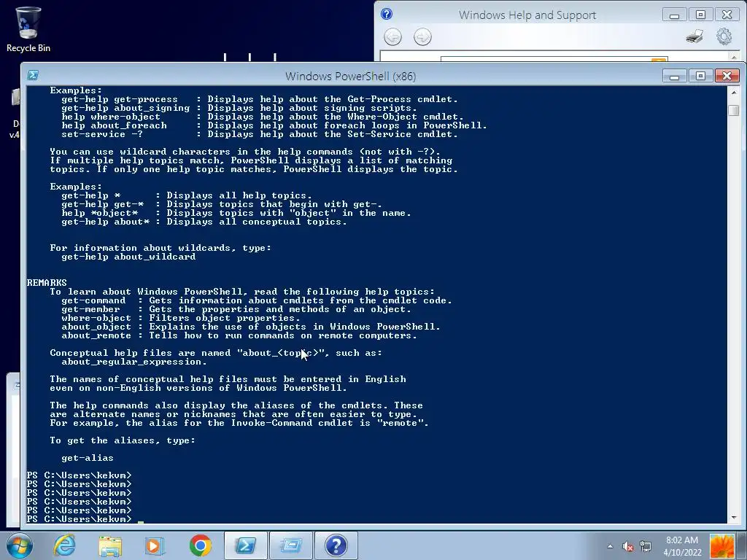Image resolution: width=747 pixels, height=560 pixels.
Task: Click the 'get-member' remarks entry
Action: coord(90,309)
